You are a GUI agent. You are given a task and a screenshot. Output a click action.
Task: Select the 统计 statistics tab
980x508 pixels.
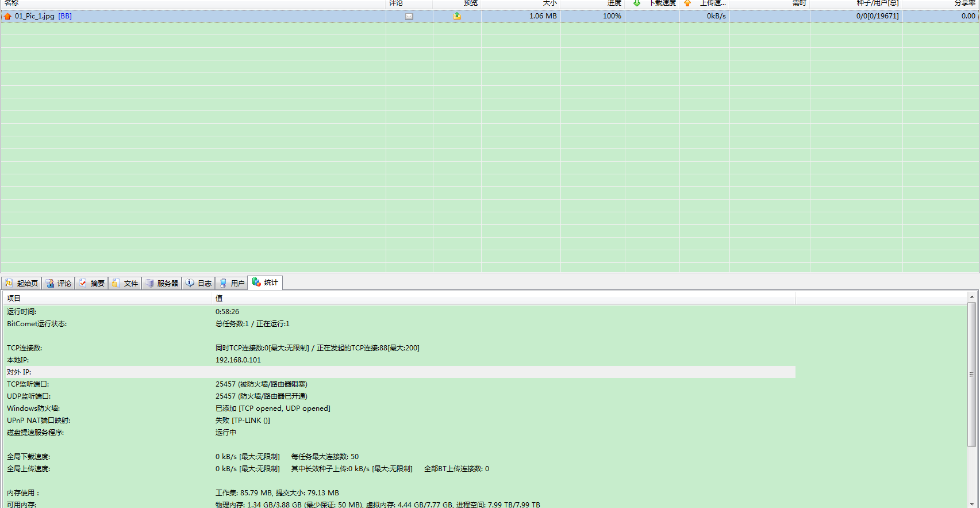265,282
